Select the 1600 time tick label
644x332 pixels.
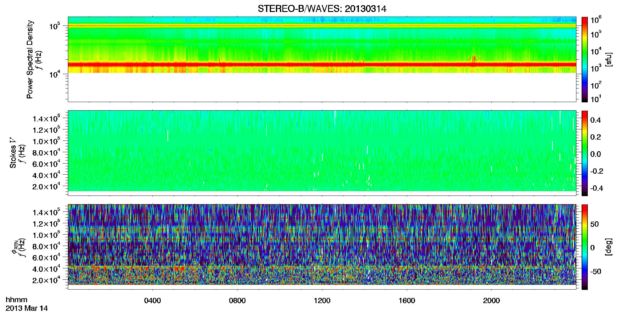[x=407, y=301]
